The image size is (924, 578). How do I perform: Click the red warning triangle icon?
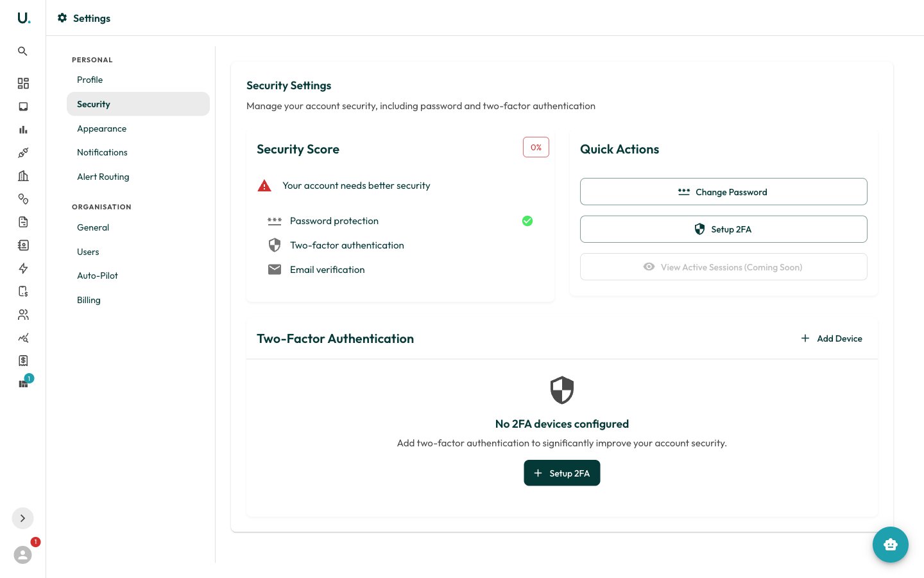pyautogui.click(x=264, y=186)
